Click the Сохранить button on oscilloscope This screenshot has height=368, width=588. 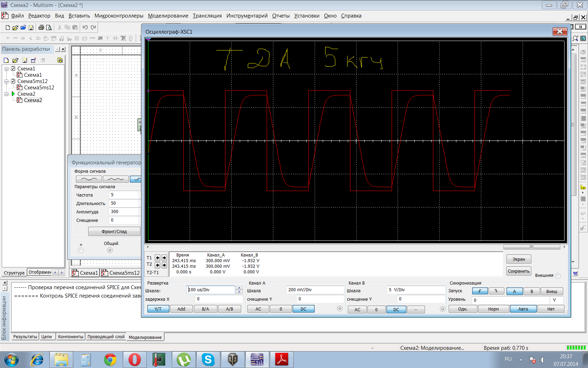pos(519,271)
